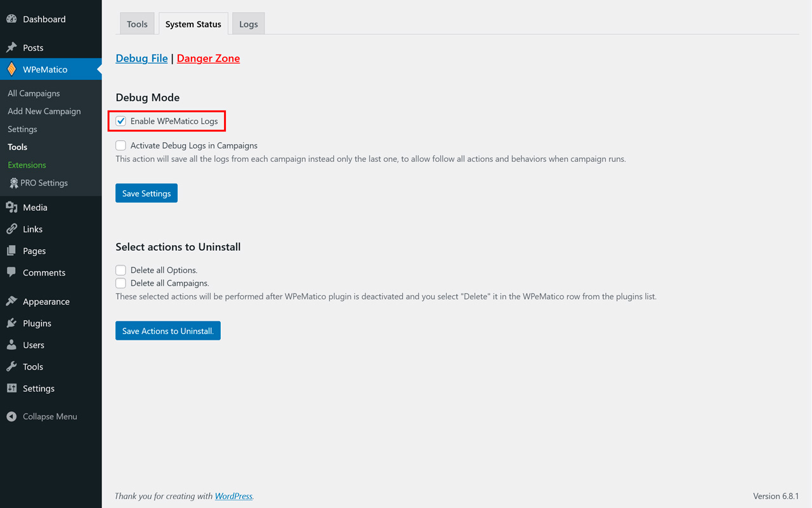The height and width of the screenshot is (508, 812).
Task: Open PRO Settings submenu label
Action: pos(44,183)
